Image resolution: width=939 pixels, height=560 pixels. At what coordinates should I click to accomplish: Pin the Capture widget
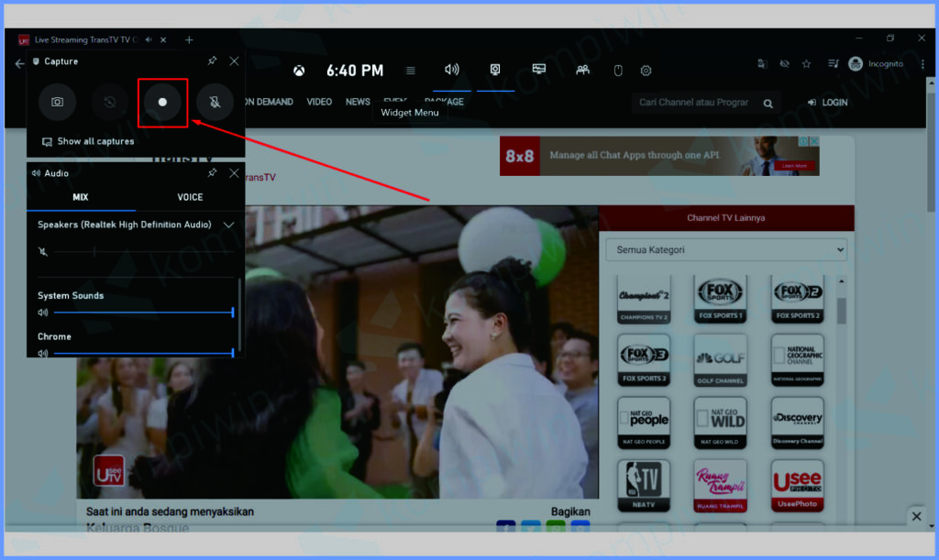tap(212, 61)
